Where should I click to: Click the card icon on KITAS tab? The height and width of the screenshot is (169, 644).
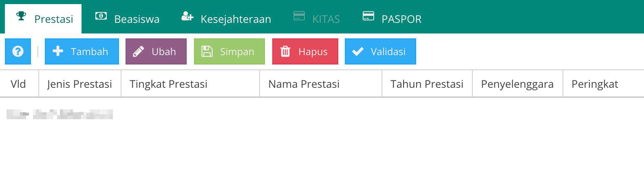(x=299, y=16)
